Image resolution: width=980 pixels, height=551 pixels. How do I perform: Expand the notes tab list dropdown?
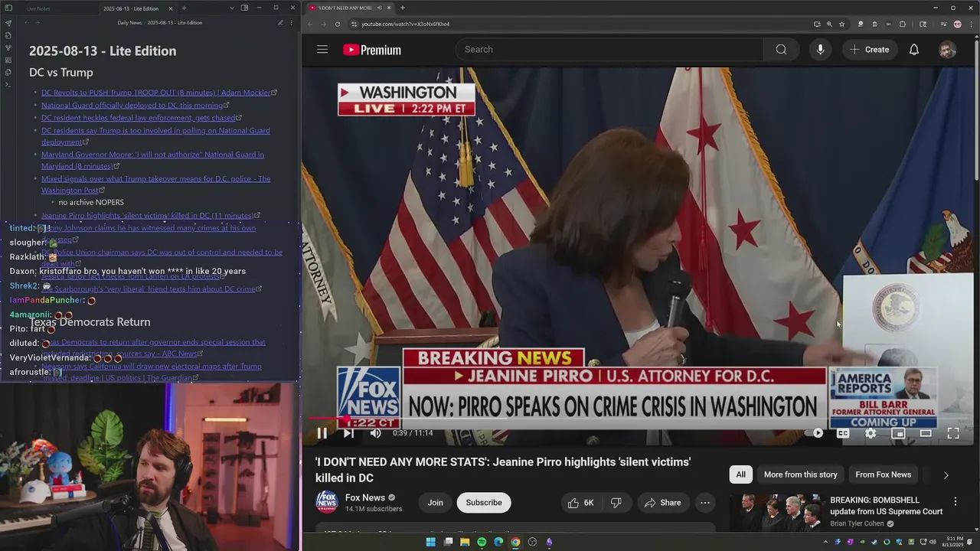coord(232,8)
